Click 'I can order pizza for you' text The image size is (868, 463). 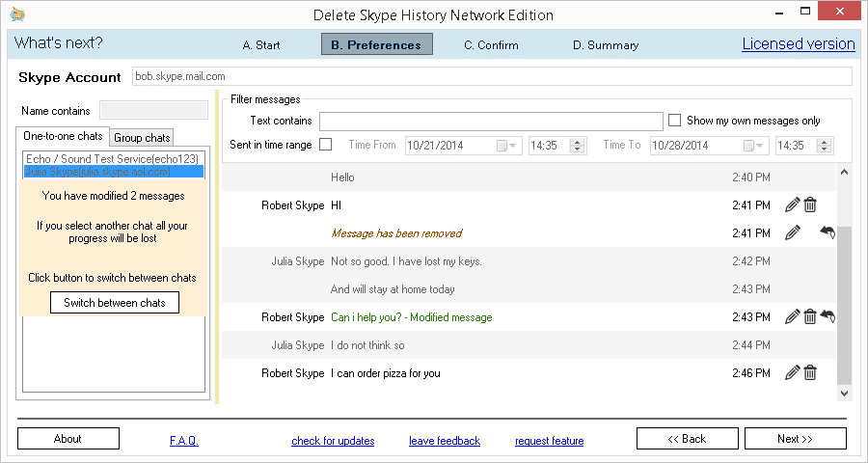point(385,373)
